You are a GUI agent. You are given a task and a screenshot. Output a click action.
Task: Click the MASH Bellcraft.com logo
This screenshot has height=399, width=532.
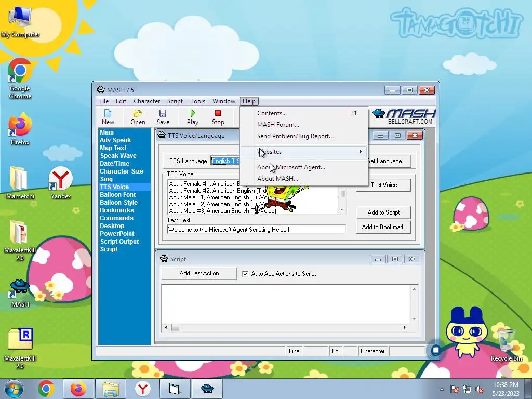[x=403, y=117]
